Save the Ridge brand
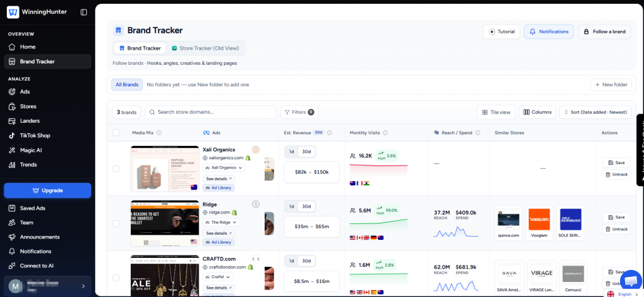The width and height of the screenshot is (644, 297). (x=616, y=217)
